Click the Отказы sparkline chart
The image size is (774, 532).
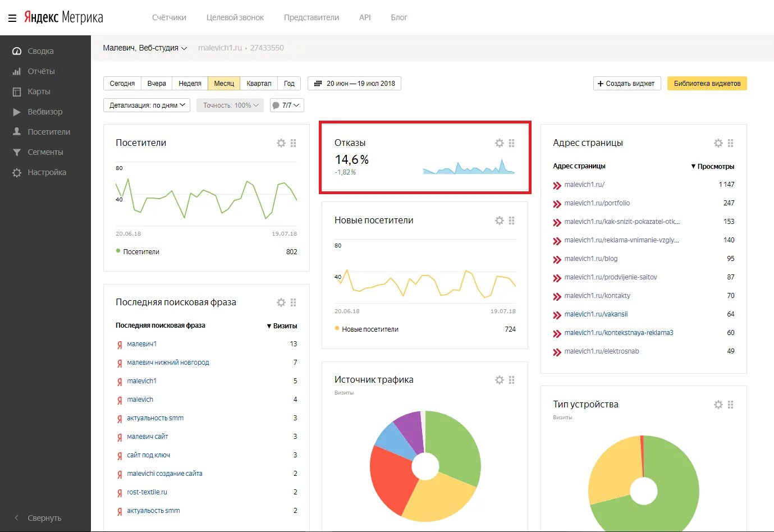tap(469, 167)
